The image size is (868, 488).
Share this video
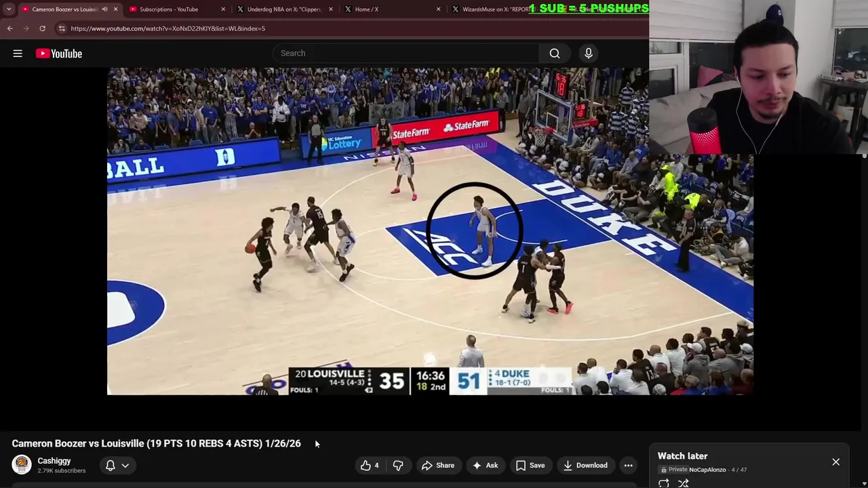437,466
